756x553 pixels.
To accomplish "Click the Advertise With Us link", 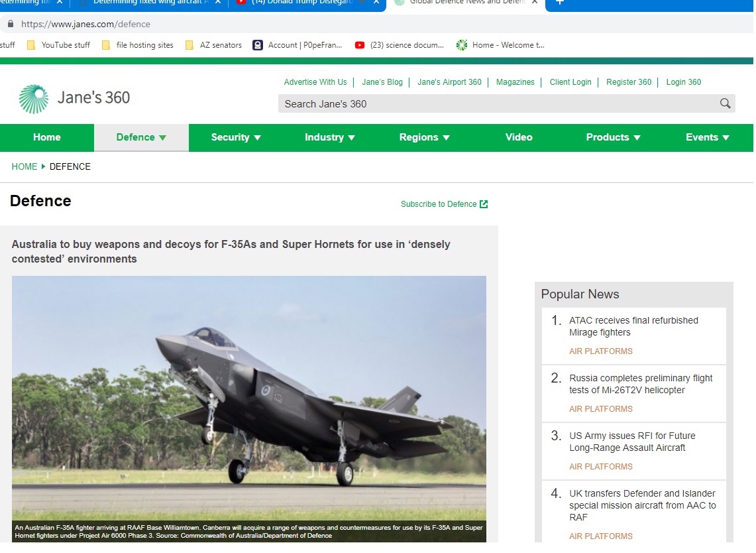I will pos(316,82).
